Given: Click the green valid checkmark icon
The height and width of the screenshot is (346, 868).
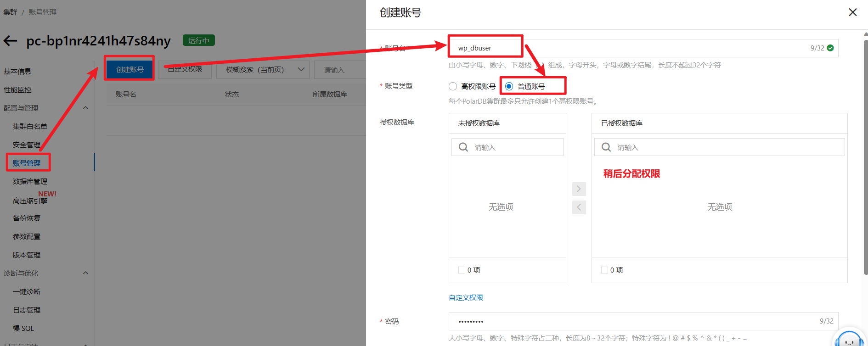Looking at the screenshot, I should (830, 48).
